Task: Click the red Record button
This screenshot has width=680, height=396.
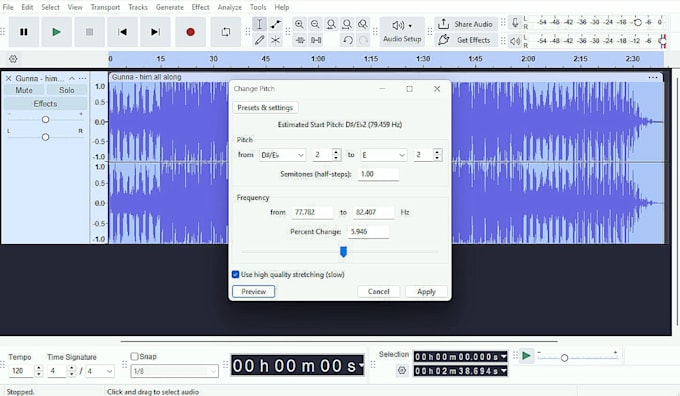Action: [x=190, y=32]
